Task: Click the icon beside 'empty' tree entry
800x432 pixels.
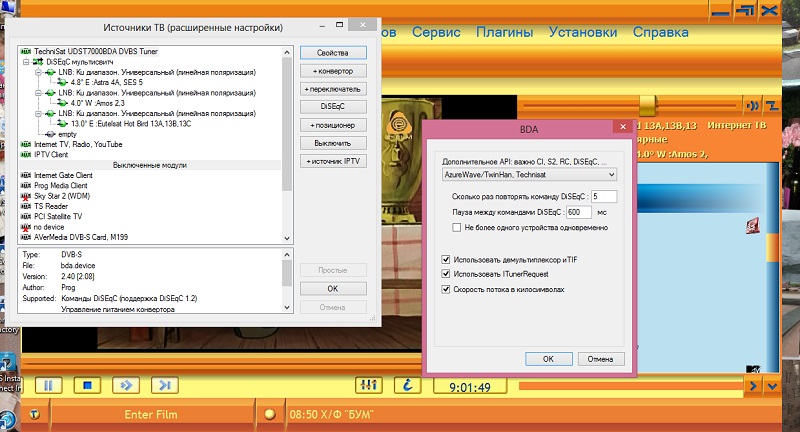Action: tap(50, 134)
